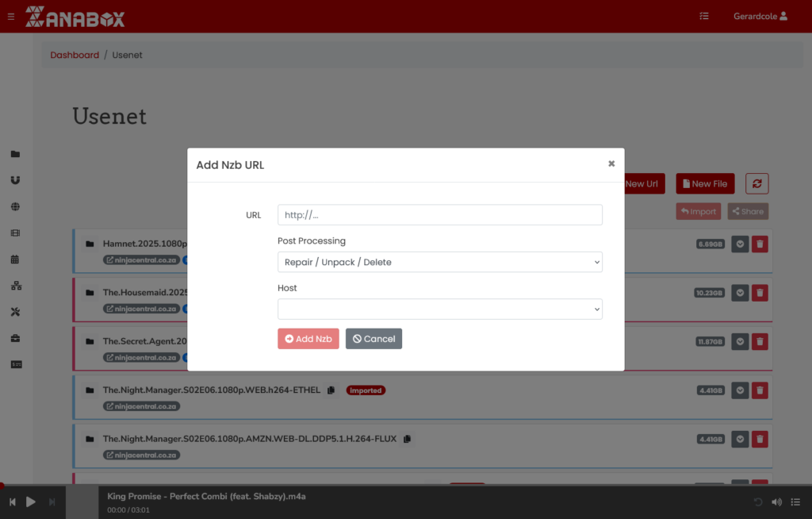Open the magnet/downloads section in sidebar
812x519 pixels.
tap(15, 180)
